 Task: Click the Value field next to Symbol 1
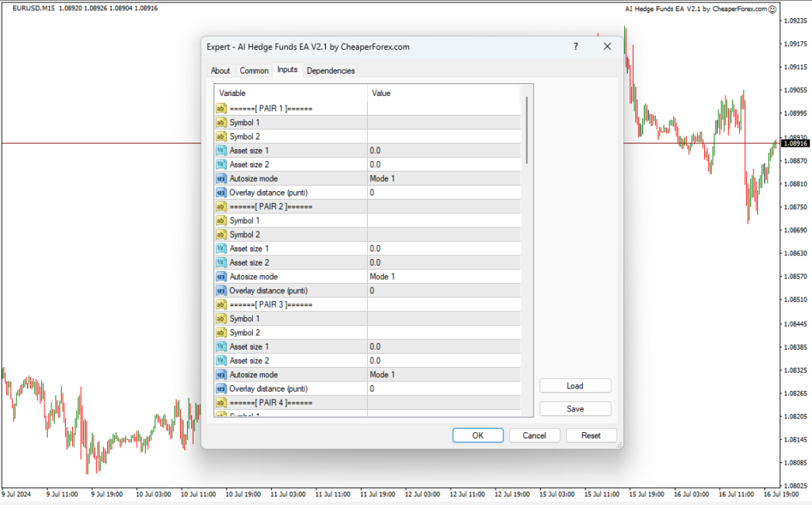436,122
